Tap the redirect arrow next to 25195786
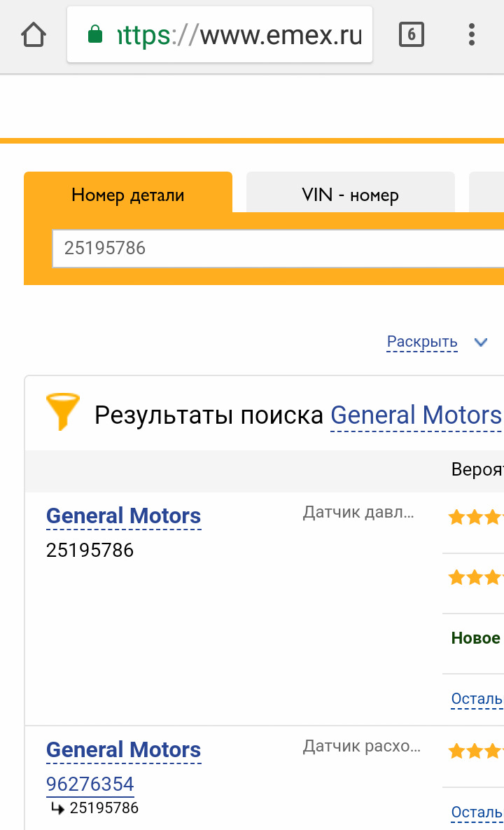Image resolution: width=504 pixels, height=830 pixels. (x=57, y=808)
